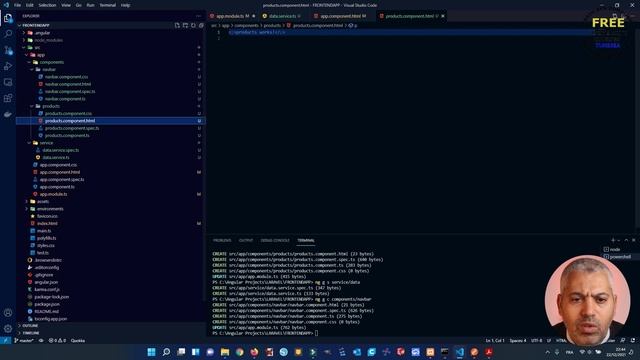The image size is (640, 360).
Task: Switch to the data.service.ts editor tab
Action: 282,16
